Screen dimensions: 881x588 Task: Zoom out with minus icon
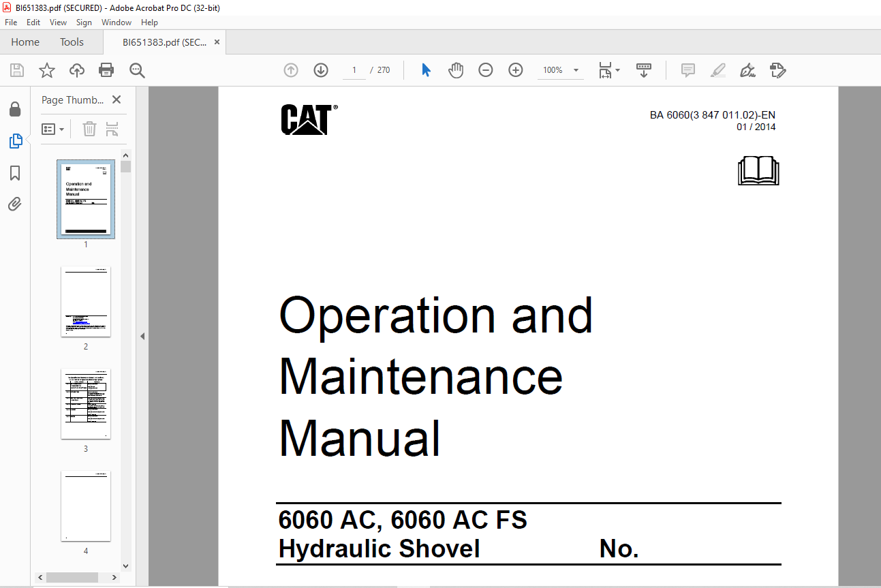tap(486, 70)
